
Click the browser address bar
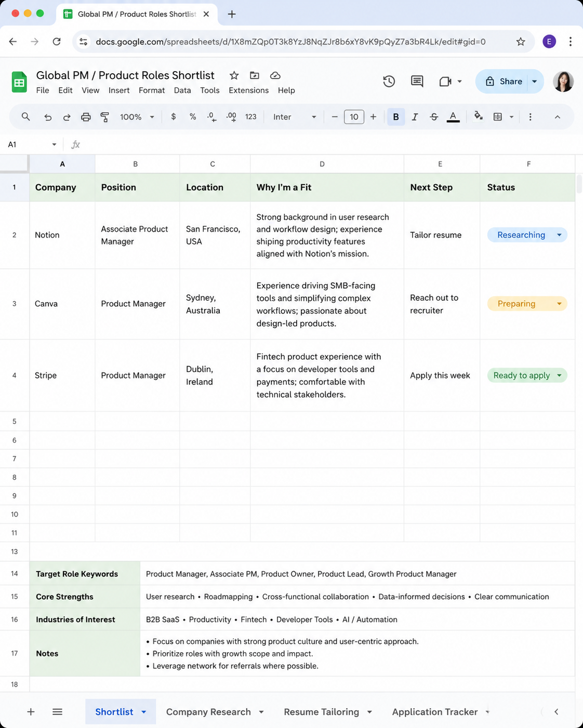pyautogui.click(x=303, y=42)
